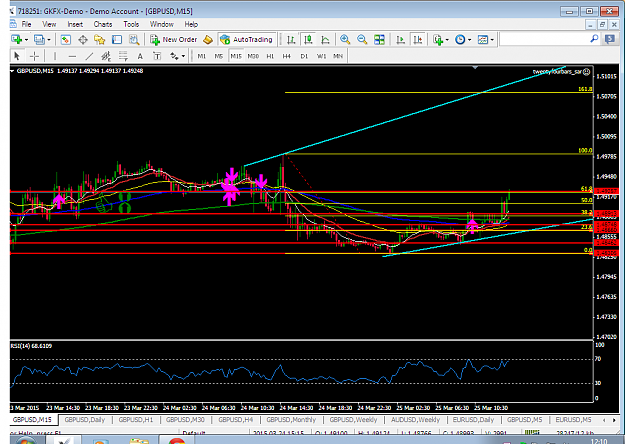Zoom in on the chart
Screen dimensions: 625x444
[345, 39]
